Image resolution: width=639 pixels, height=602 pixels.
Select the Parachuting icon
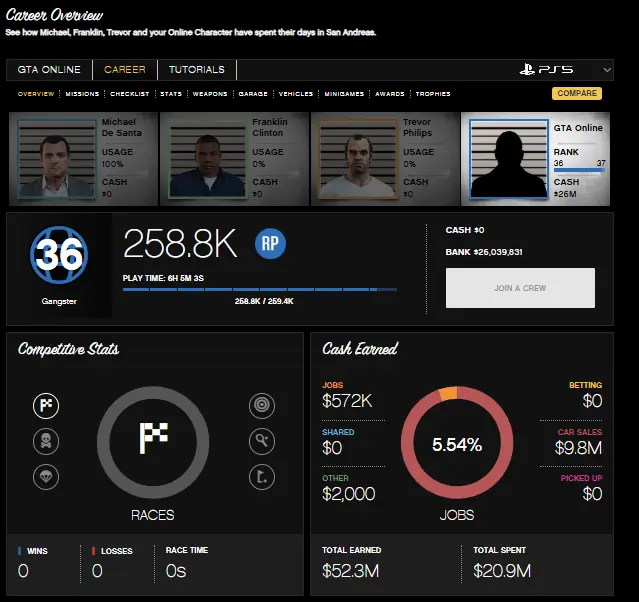click(x=45, y=476)
